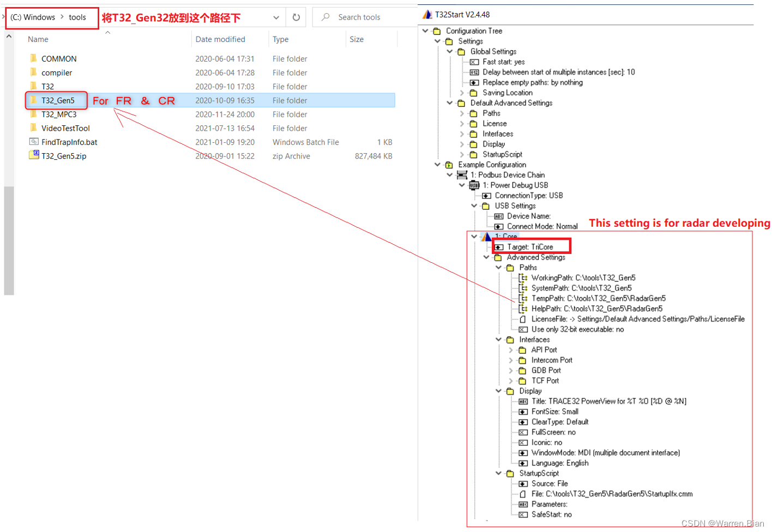Click the Power Debug USB device icon
Viewport: 772px width, 532px height.
474,185
